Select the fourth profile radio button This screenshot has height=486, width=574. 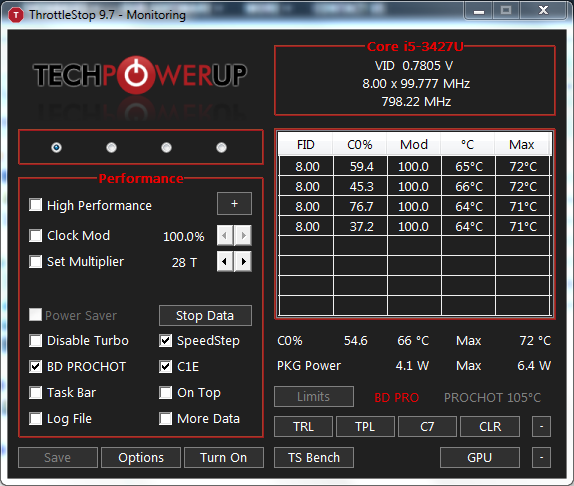point(221,147)
